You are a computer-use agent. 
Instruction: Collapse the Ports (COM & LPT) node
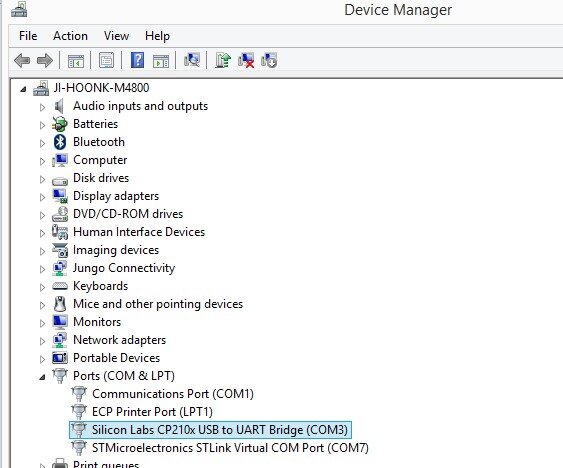[x=42, y=377]
